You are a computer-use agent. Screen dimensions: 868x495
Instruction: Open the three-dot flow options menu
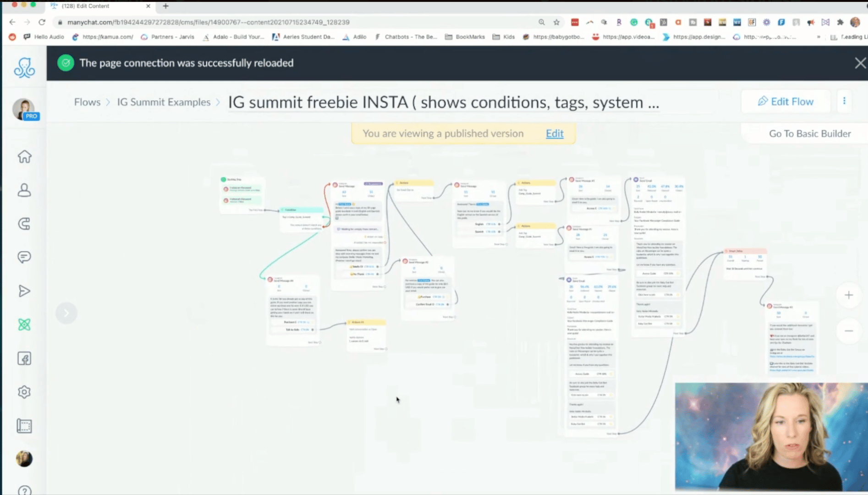(844, 101)
